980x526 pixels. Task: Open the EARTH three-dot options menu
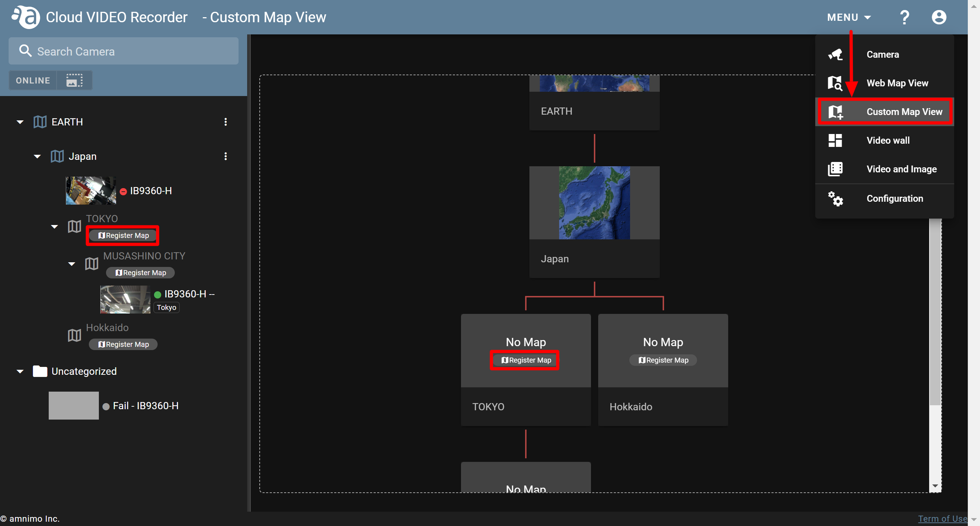point(226,122)
